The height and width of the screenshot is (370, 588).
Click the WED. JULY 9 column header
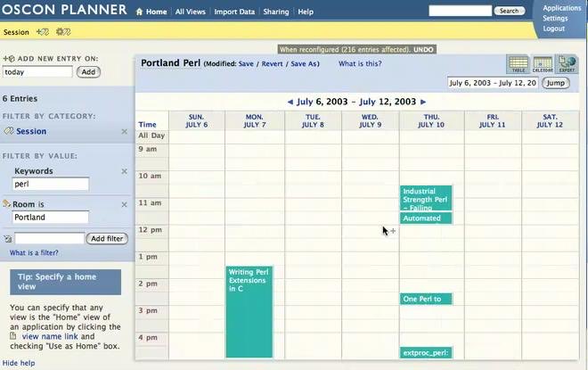pyautogui.click(x=370, y=121)
